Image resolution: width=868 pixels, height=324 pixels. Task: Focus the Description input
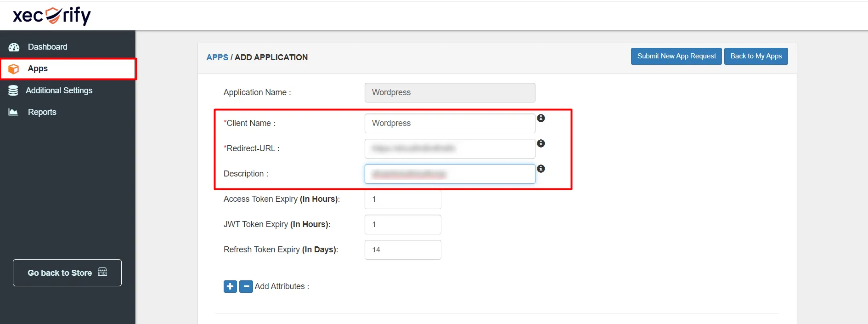[450, 174]
